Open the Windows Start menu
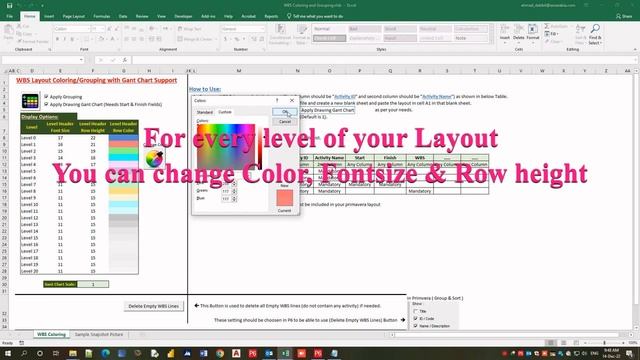This screenshot has width=640, height=360. click(8, 353)
